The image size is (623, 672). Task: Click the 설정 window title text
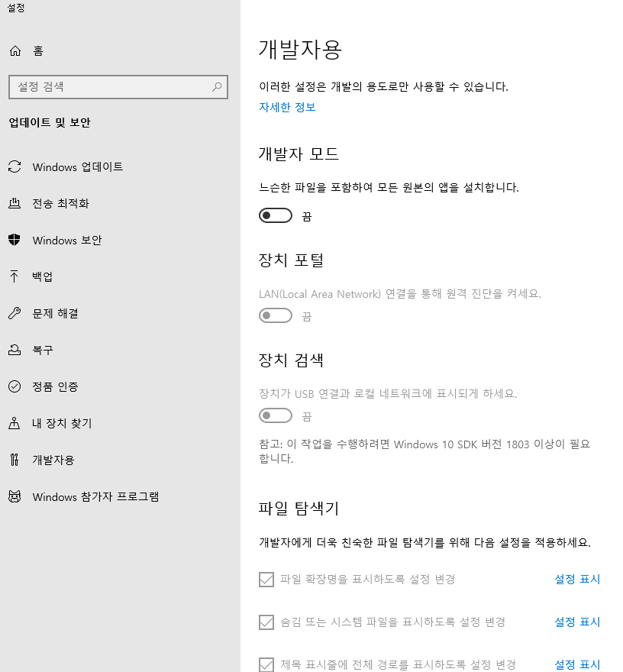(x=16, y=8)
